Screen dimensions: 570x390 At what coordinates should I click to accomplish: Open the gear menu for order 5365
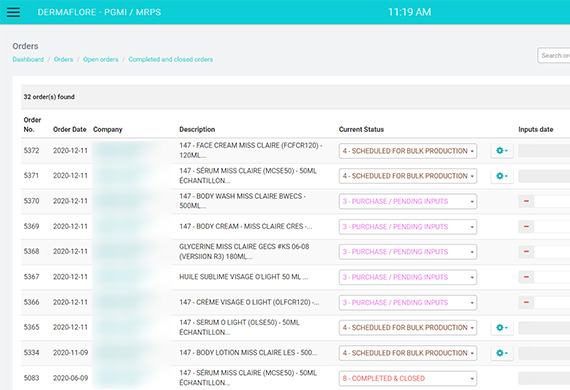click(x=502, y=327)
